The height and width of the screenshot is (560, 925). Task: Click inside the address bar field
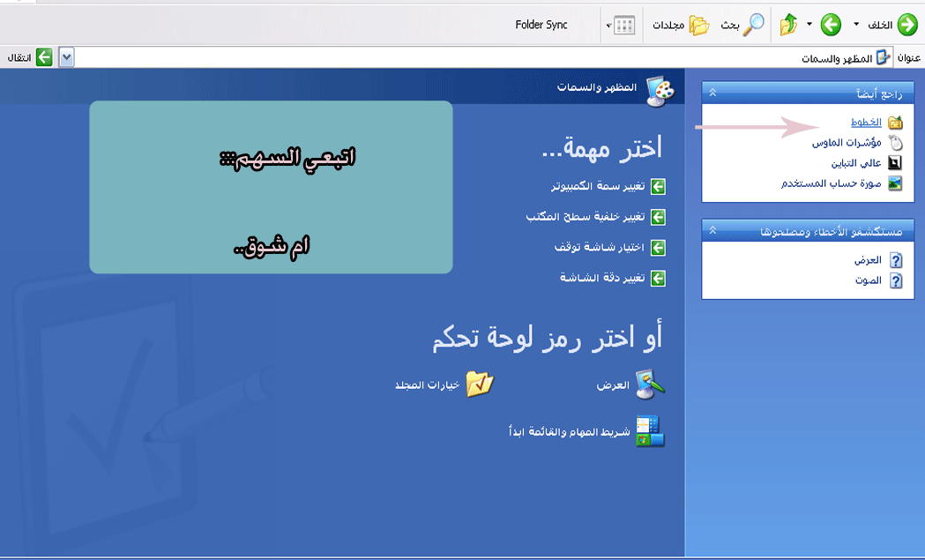[441, 57]
